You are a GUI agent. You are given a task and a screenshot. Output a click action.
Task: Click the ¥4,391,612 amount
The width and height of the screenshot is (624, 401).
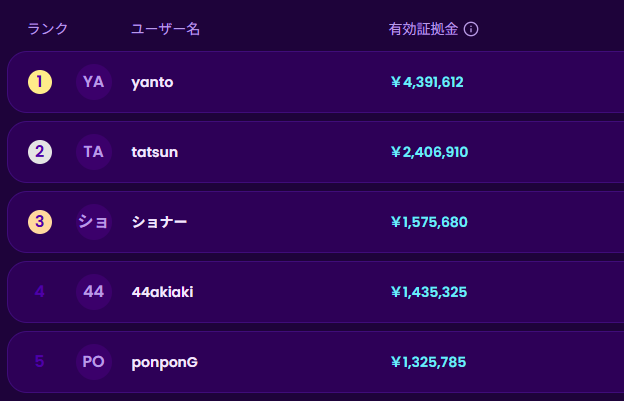pyautogui.click(x=427, y=82)
